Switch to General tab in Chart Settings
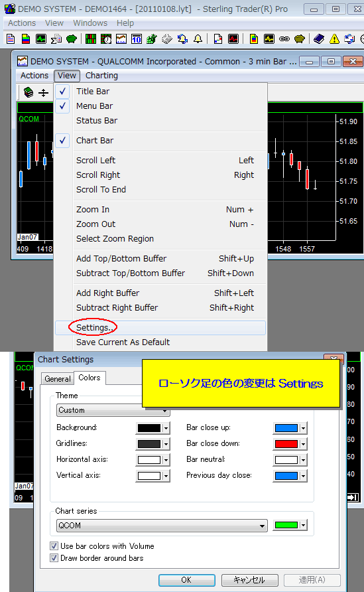 point(57,379)
